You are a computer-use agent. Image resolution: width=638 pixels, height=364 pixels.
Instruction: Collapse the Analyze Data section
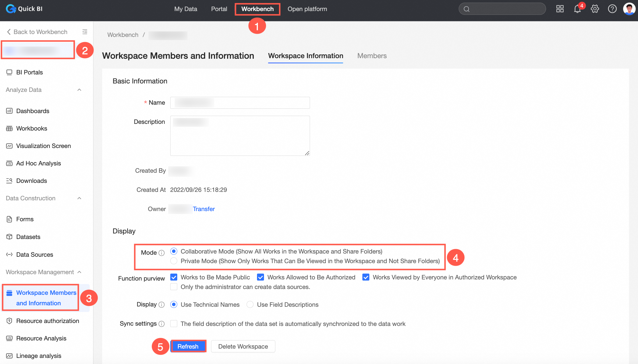(79, 90)
